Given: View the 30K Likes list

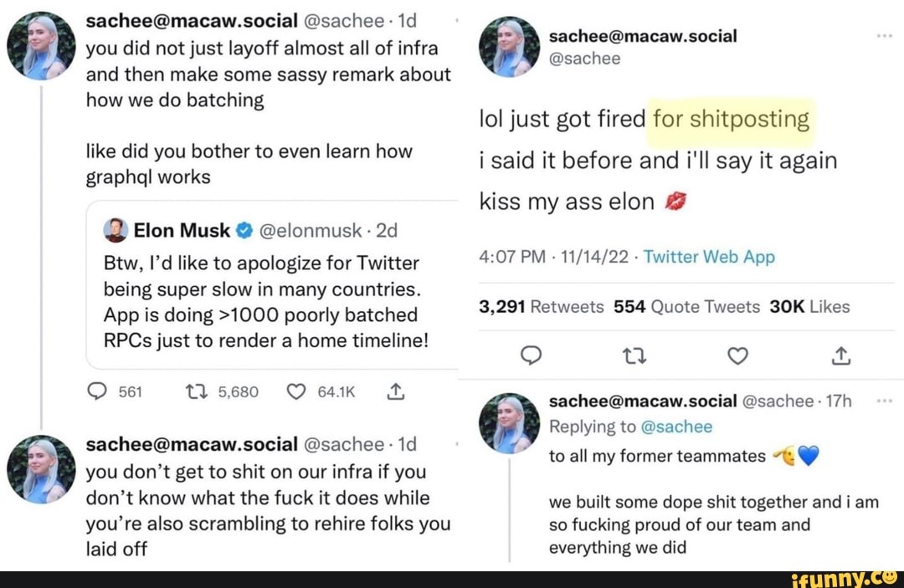Looking at the screenshot, I should 809,307.
